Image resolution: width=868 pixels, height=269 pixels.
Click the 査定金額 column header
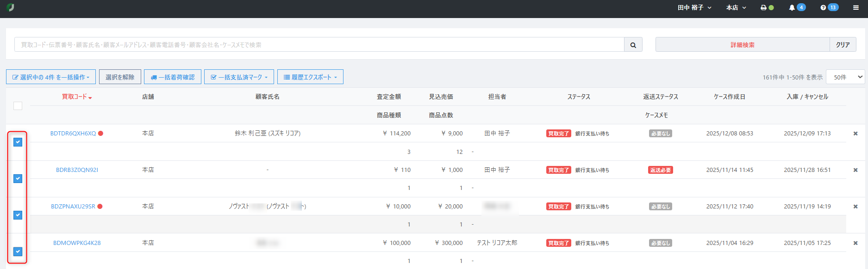(x=389, y=97)
